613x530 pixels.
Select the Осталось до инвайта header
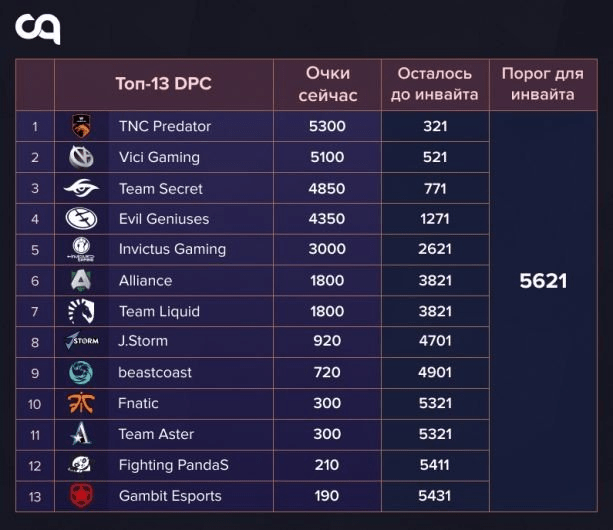click(x=435, y=84)
